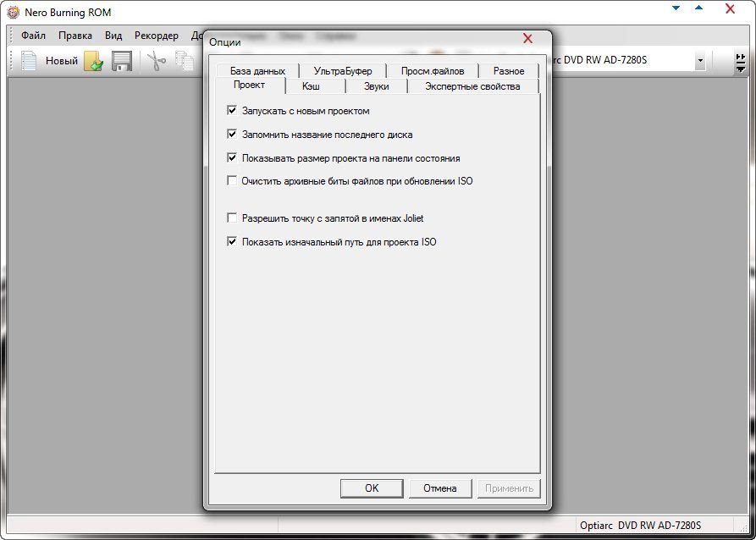The width and height of the screenshot is (756, 540).
Task: Click the Open file folder icon
Action: (x=93, y=61)
